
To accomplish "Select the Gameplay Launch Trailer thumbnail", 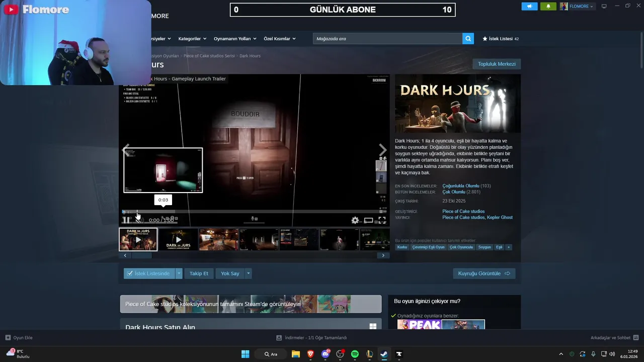I will coord(138,239).
